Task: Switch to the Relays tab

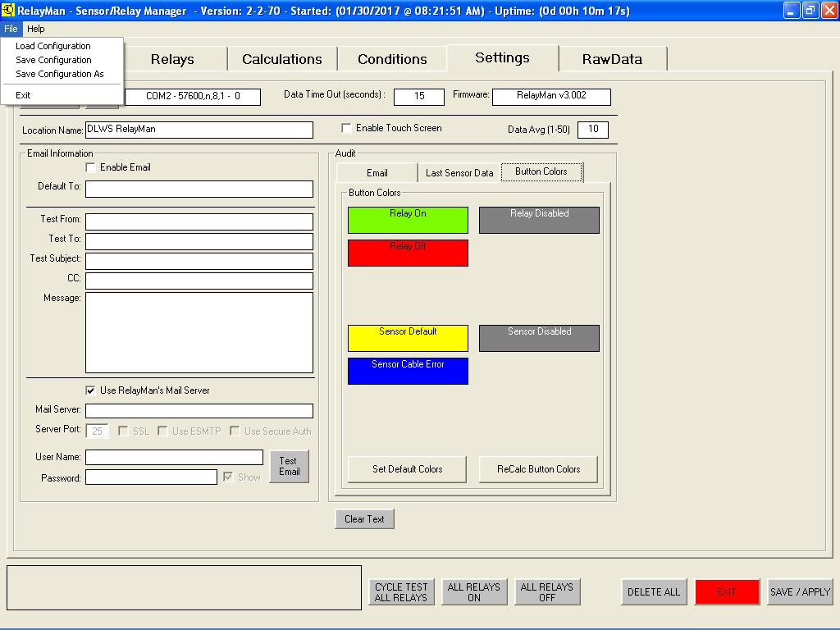Action: pyautogui.click(x=172, y=59)
